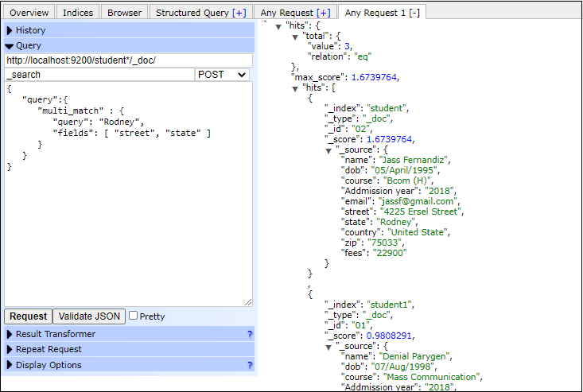The image size is (583, 392).
Task: Select the Any Request 1 tab
Action: (383, 12)
